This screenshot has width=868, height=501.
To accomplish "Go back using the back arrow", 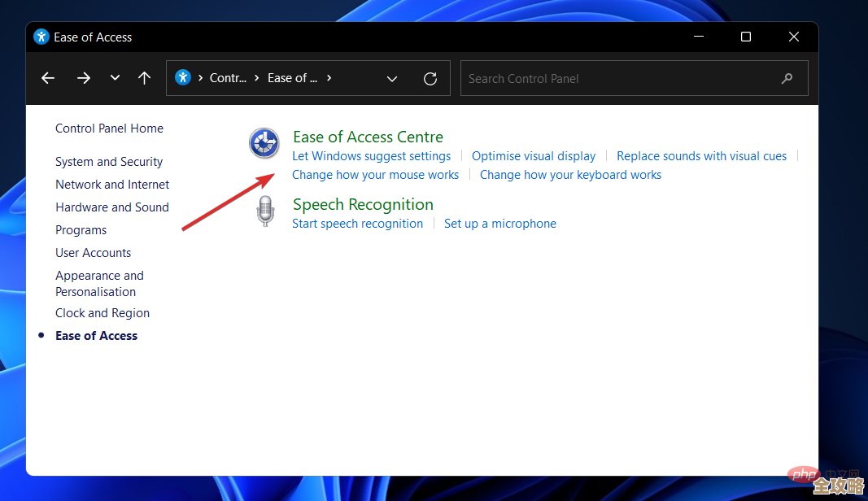I will [48, 78].
